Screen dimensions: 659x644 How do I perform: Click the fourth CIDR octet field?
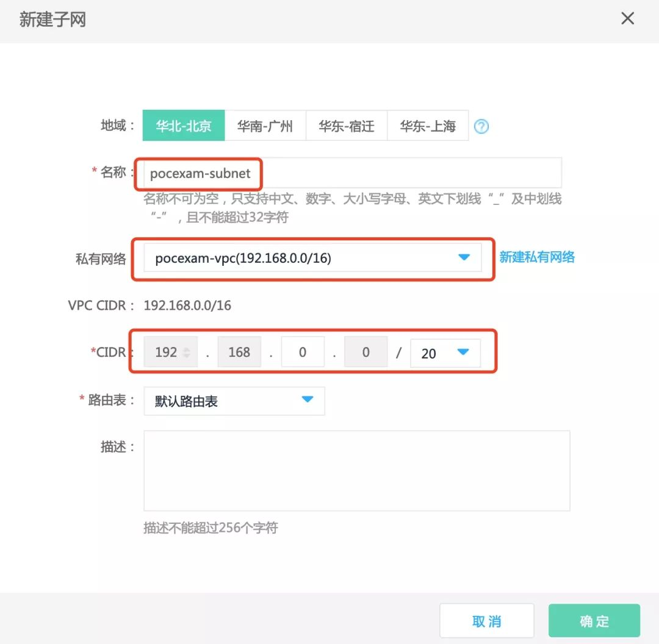pyautogui.click(x=366, y=352)
